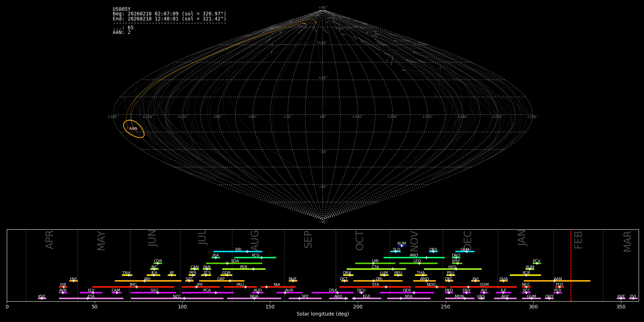Select the '...: 65' count line
Image resolution: width=644 pixels, height=322 pixels.
(123, 28)
